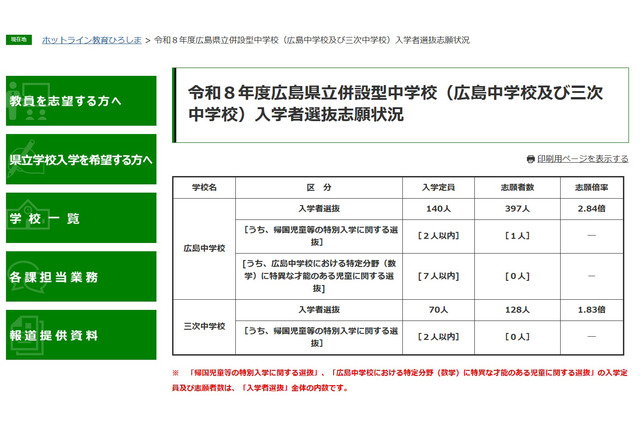This screenshot has width=640, height=426.
Task: Select the 入学定員 column header
Action: coord(438,188)
